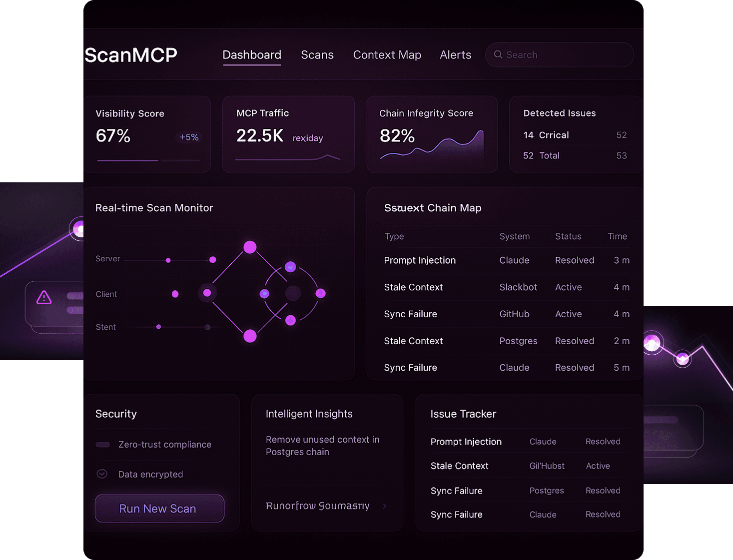Image resolution: width=733 pixels, height=560 pixels.
Task: Click the 3 m time cell
Action: (x=622, y=260)
